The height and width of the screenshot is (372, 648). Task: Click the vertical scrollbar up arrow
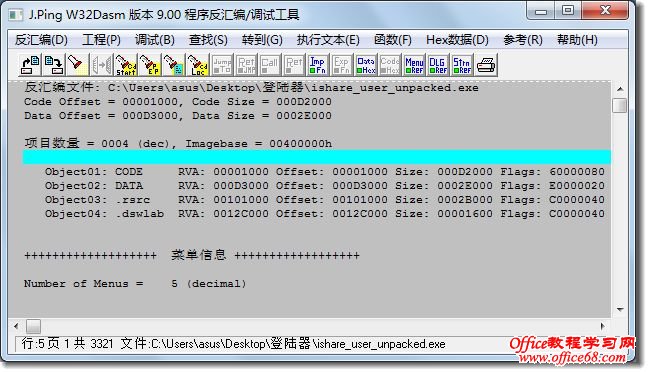pos(620,89)
